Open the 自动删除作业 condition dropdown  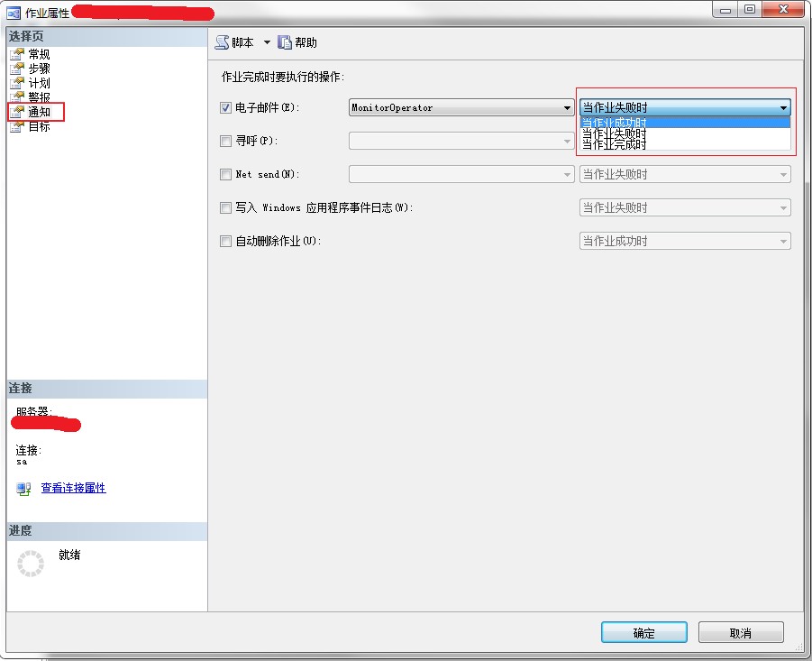(685, 241)
